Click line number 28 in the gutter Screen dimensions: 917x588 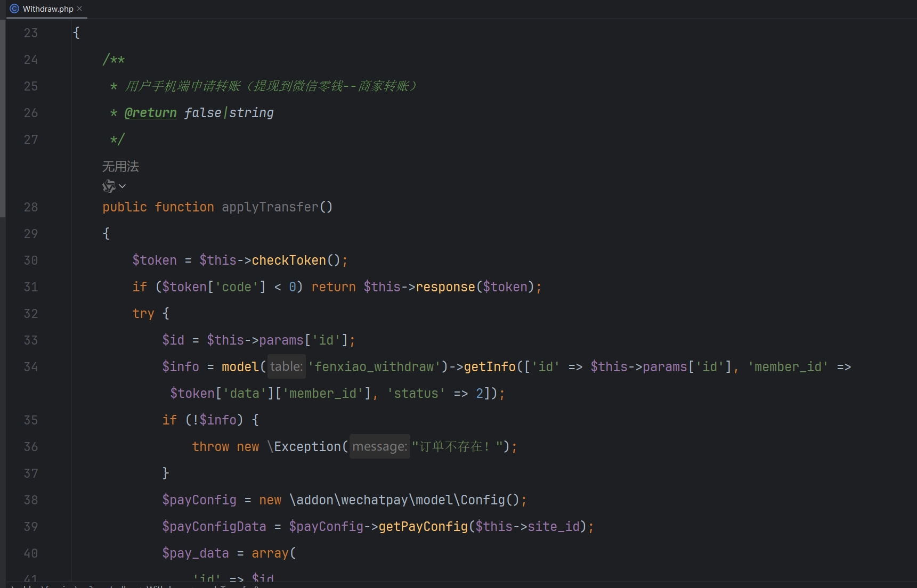click(31, 207)
